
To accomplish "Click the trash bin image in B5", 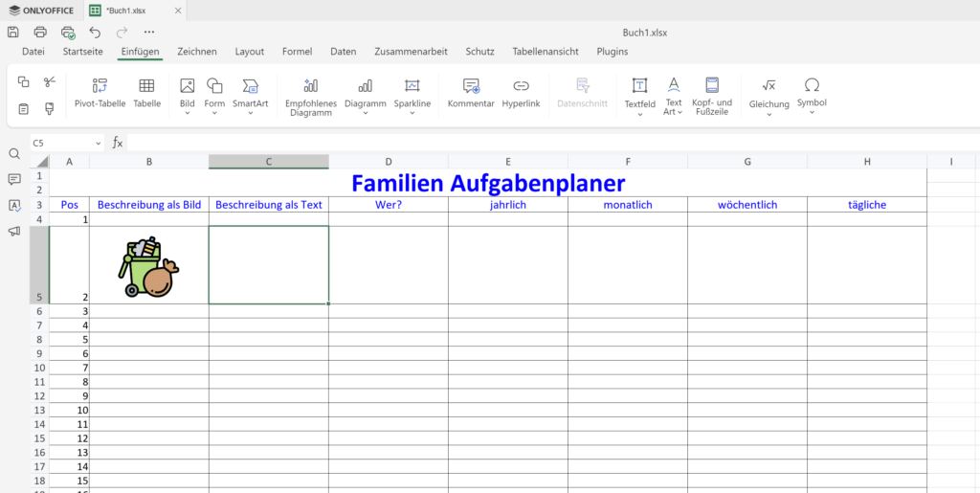I will pos(148,267).
